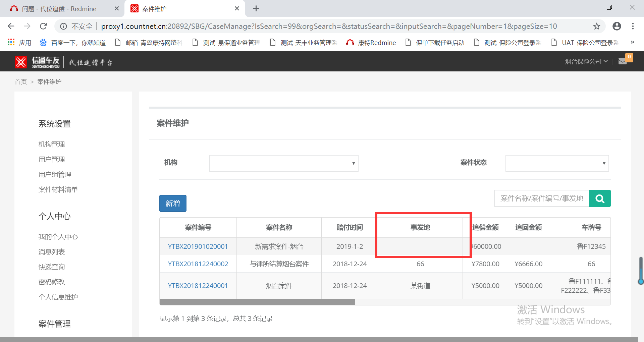Open 消息列表 in the sidebar
The height and width of the screenshot is (342, 644).
pos(52,252)
